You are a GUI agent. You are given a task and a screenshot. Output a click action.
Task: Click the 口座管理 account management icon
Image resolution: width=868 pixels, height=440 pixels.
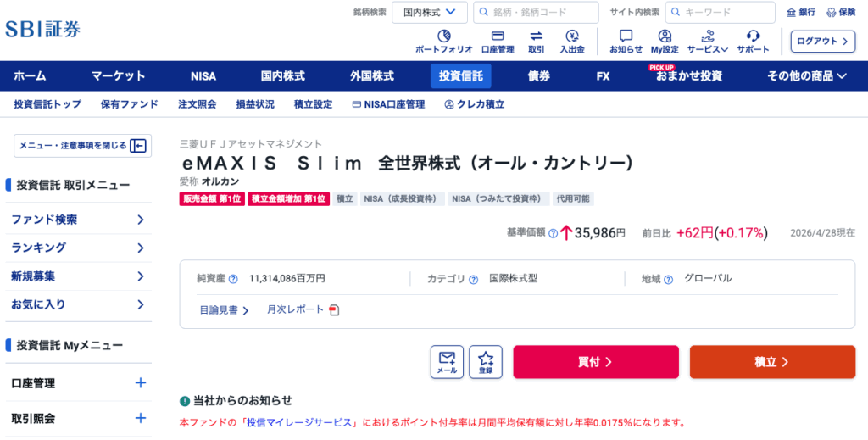pos(498,37)
